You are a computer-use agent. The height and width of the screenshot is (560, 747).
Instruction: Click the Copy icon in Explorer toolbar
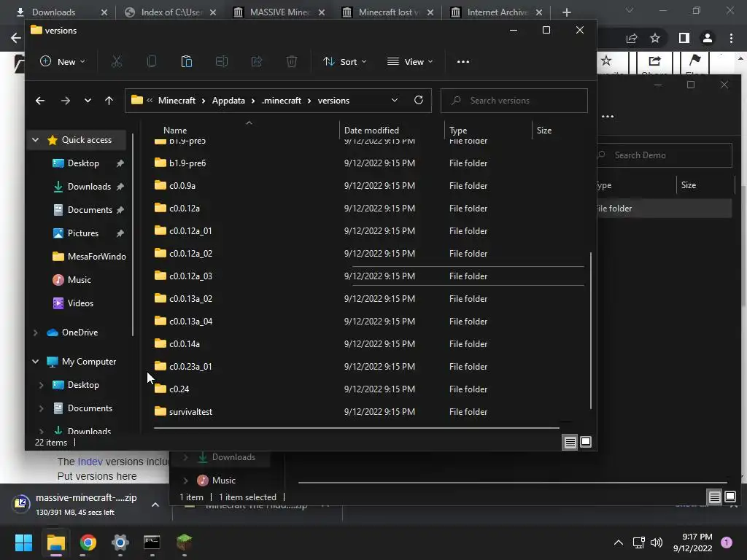pyautogui.click(x=152, y=61)
